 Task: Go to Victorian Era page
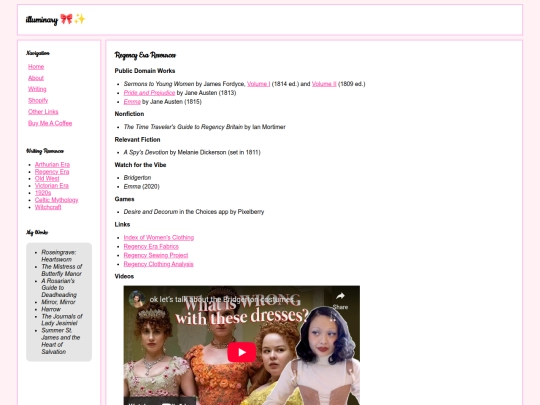[52, 186]
